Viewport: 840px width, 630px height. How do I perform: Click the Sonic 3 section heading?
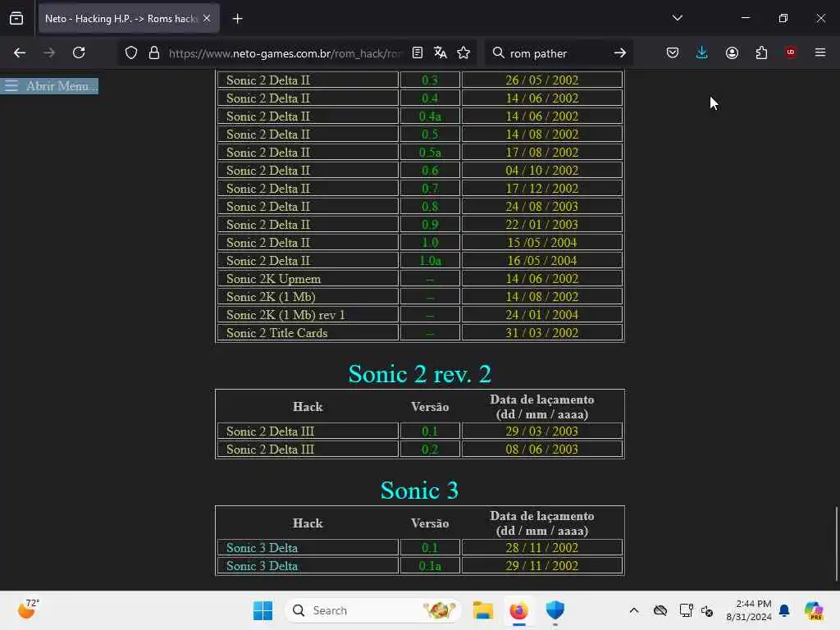pos(419,491)
